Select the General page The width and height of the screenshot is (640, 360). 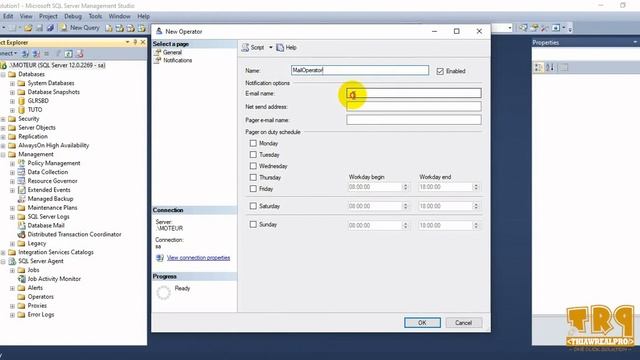pyautogui.click(x=172, y=52)
